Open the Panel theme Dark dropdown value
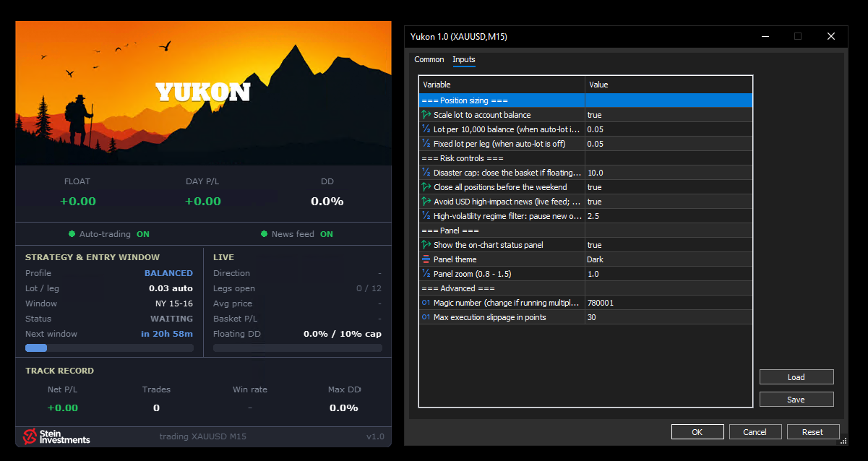 (669, 259)
